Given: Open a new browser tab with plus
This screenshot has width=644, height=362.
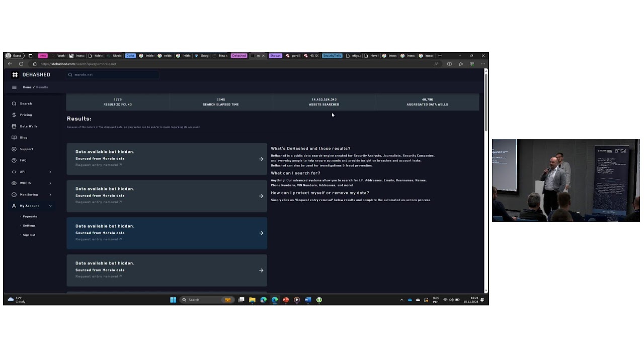Looking at the screenshot, I should (x=440, y=56).
